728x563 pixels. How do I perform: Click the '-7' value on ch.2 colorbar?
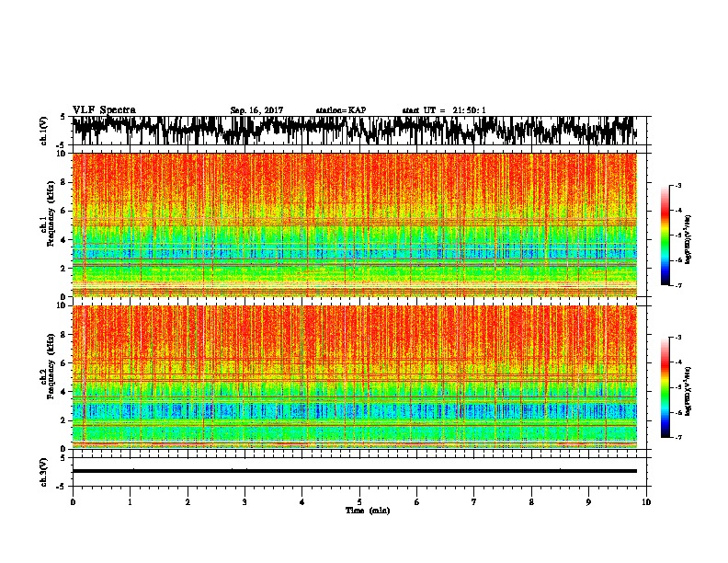(x=678, y=437)
